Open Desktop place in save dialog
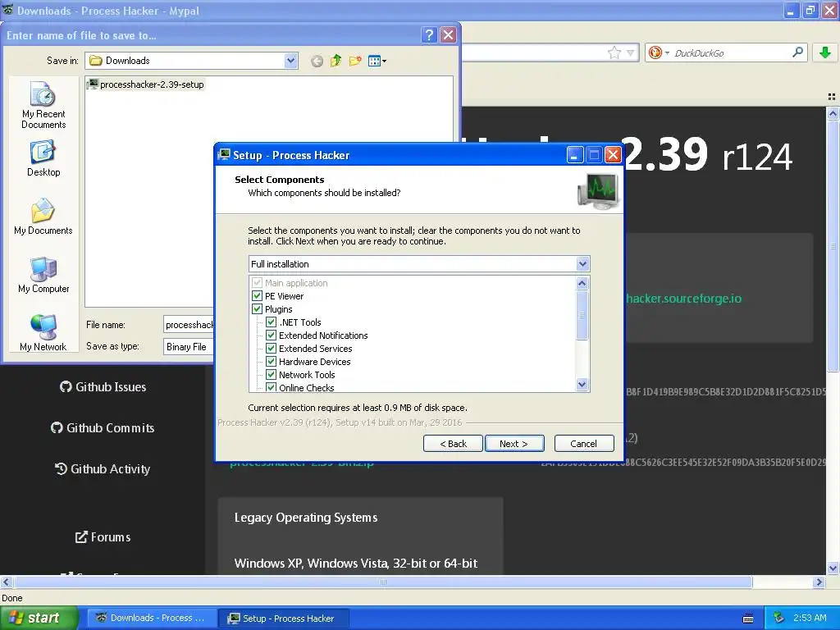 point(43,158)
